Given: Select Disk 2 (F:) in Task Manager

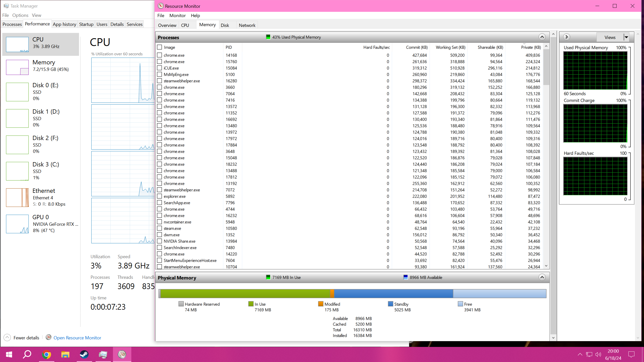Looking at the screenshot, I should click(x=41, y=145).
